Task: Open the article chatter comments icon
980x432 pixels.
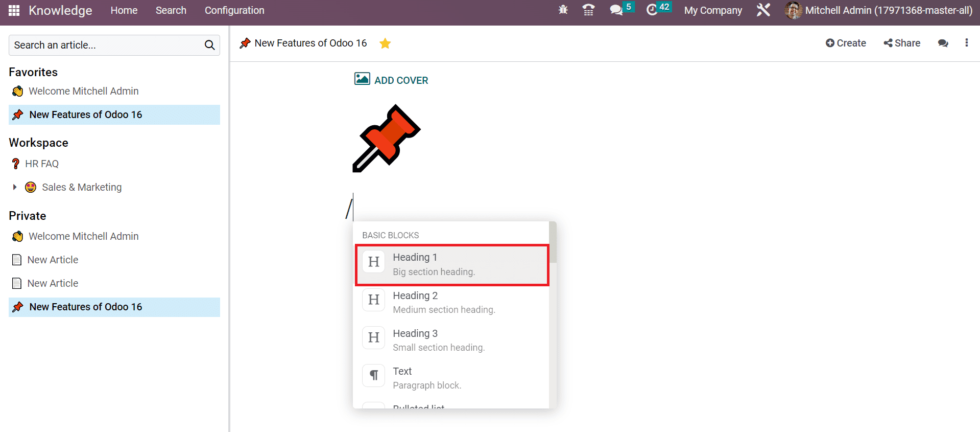Action: [943, 43]
